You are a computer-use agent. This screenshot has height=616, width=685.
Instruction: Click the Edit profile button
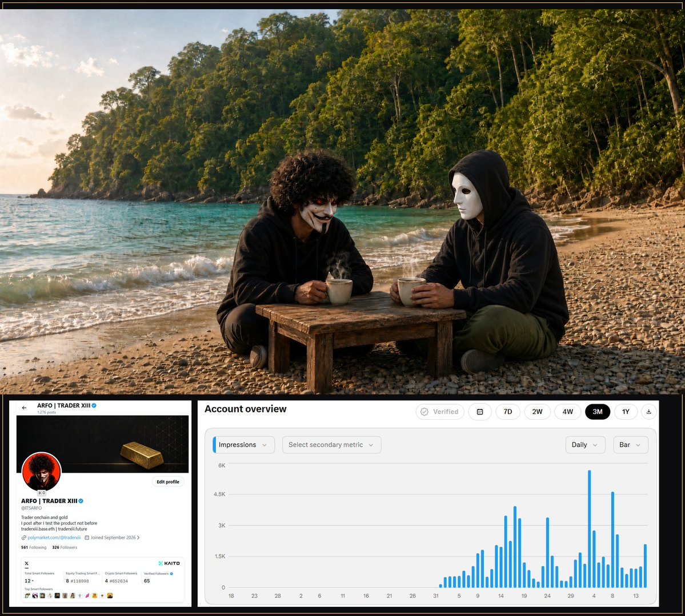pos(168,482)
